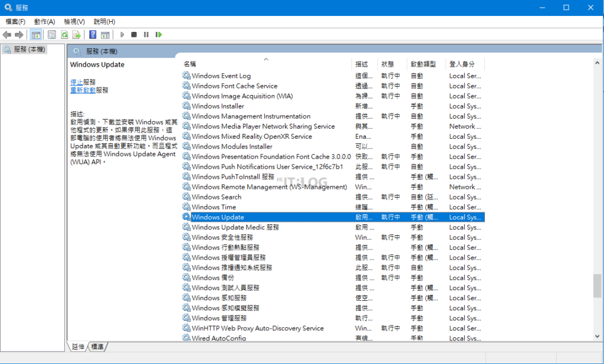The image size is (604, 364).
Task: Click gear icon of Windows Search row
Action: [x=186, y=197]
